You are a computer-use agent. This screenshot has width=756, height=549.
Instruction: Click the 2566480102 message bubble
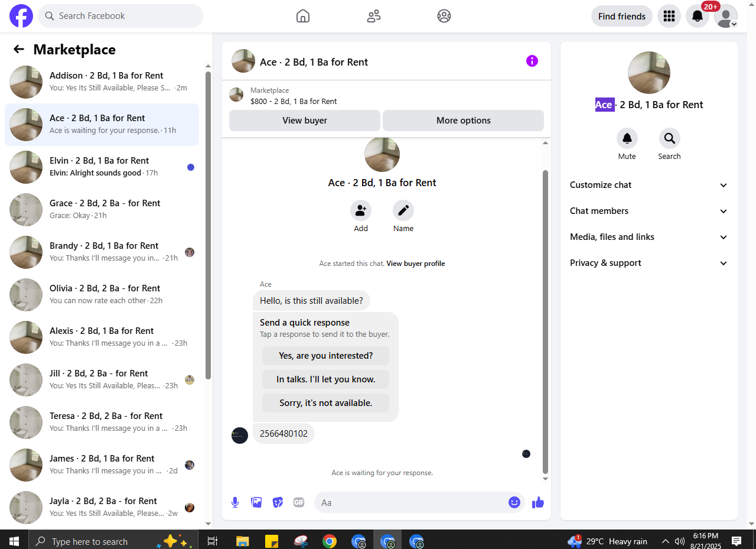click(x=283, y=434)
